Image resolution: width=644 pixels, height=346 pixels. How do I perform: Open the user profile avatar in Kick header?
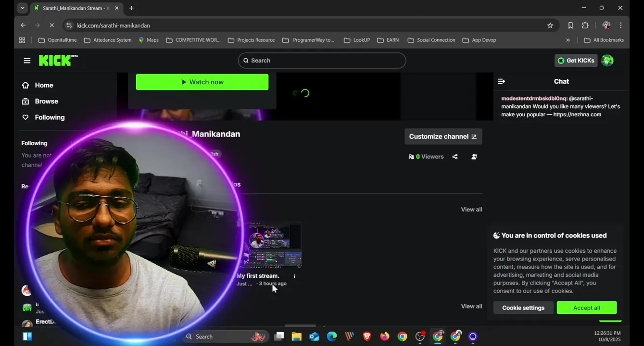tap(607, 61)
